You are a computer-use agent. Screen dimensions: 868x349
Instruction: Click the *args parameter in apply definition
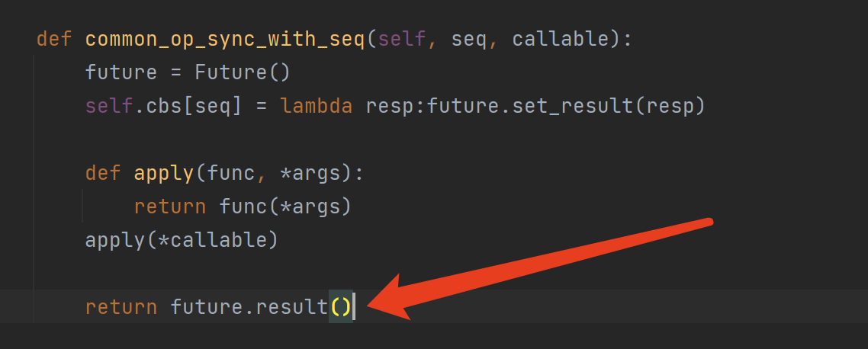(x=308, y=173)
